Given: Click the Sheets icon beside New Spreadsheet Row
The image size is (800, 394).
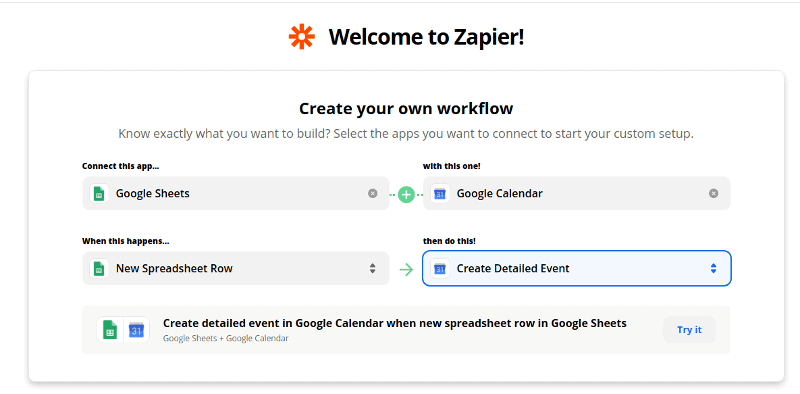Looking at the screenshot, I should 99,268.
